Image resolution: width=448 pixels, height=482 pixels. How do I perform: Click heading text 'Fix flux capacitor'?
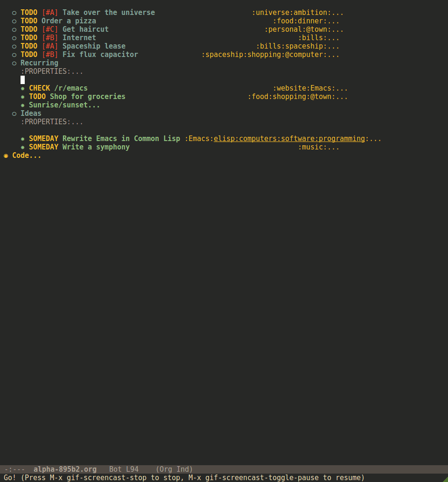pyautogui.click(x=100, y=54)
